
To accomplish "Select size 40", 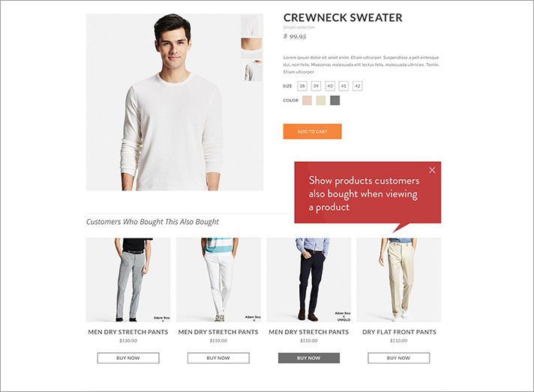I will pyautogui.click(x=330, y=86).
